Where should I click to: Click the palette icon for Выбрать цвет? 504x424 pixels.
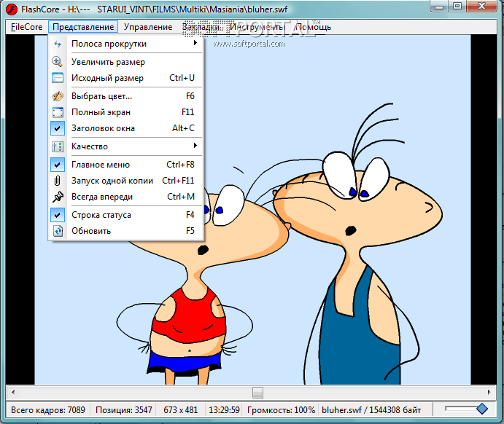57,96
